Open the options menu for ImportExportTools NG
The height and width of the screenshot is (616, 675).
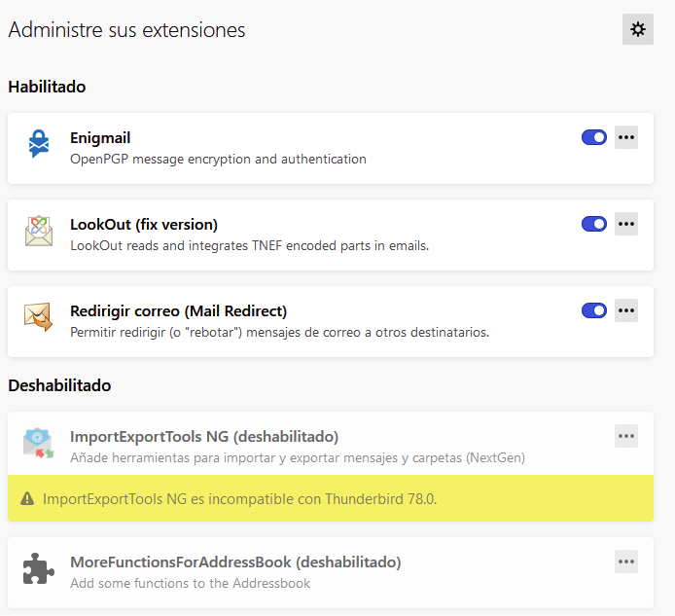tap(626, 436)
